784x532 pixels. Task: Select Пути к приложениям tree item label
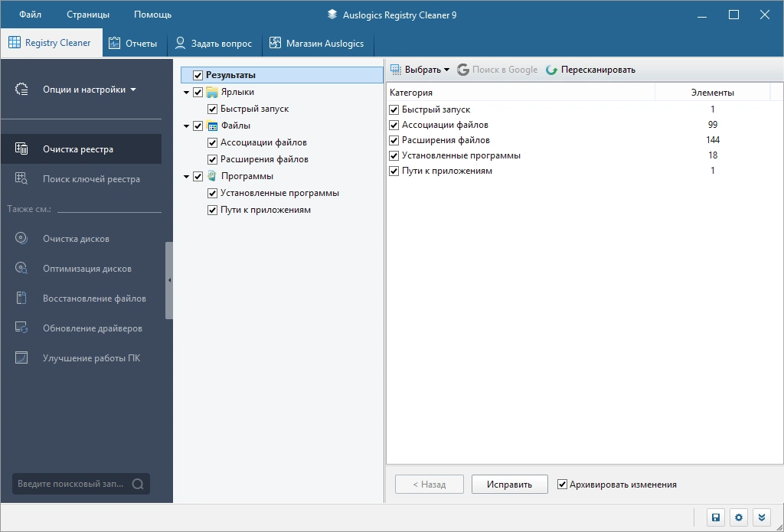pos(266,210)
